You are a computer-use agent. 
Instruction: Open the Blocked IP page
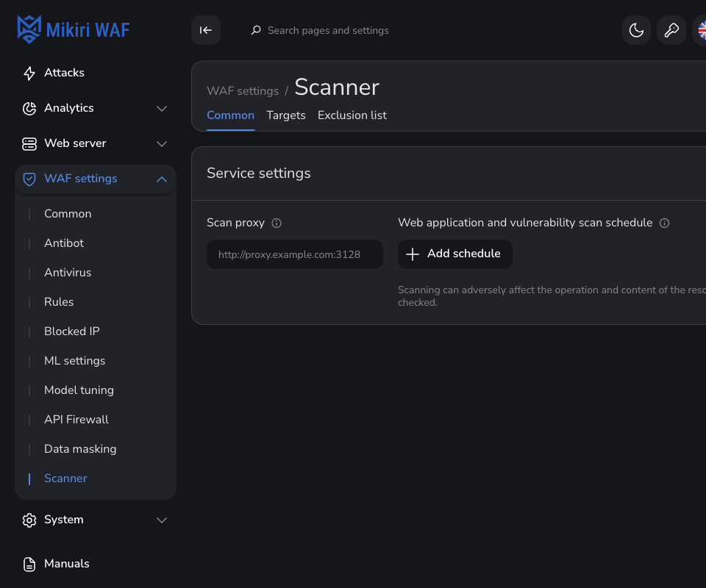coord(72,331)
